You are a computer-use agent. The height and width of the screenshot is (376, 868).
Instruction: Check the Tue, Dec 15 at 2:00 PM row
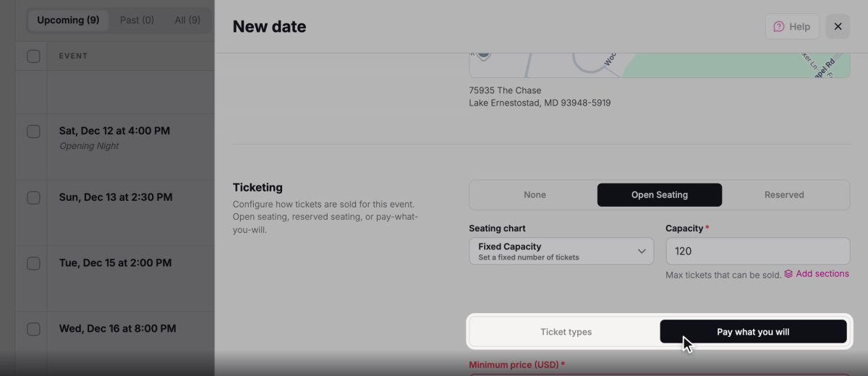click(33, 263)
